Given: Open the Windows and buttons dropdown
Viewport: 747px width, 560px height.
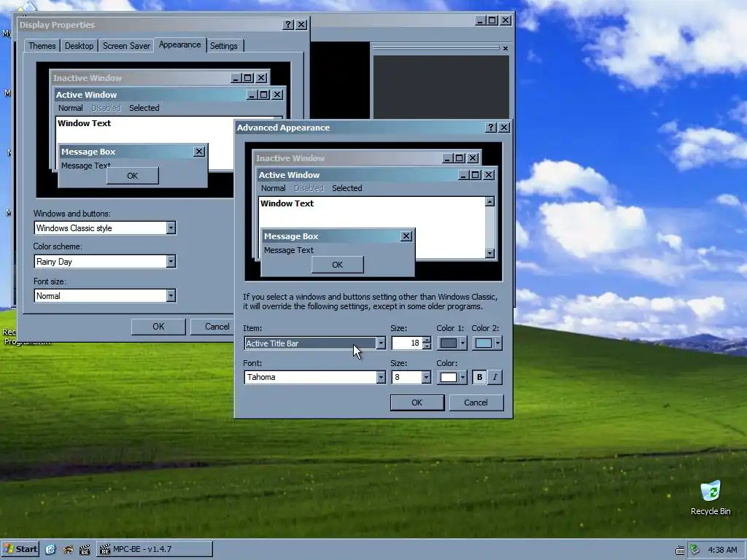Looking at the screenshot, I should click(x=171, y=228).
